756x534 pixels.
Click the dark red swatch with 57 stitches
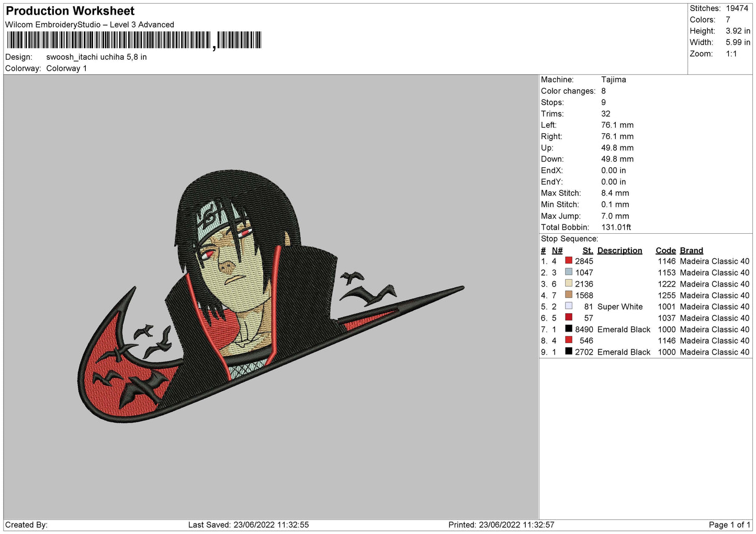click(x=568, y=317)
